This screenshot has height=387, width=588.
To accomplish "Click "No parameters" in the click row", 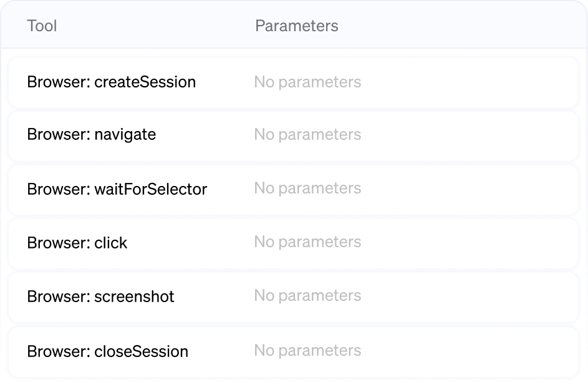I will pyautogui.click(x=307, y=243).
